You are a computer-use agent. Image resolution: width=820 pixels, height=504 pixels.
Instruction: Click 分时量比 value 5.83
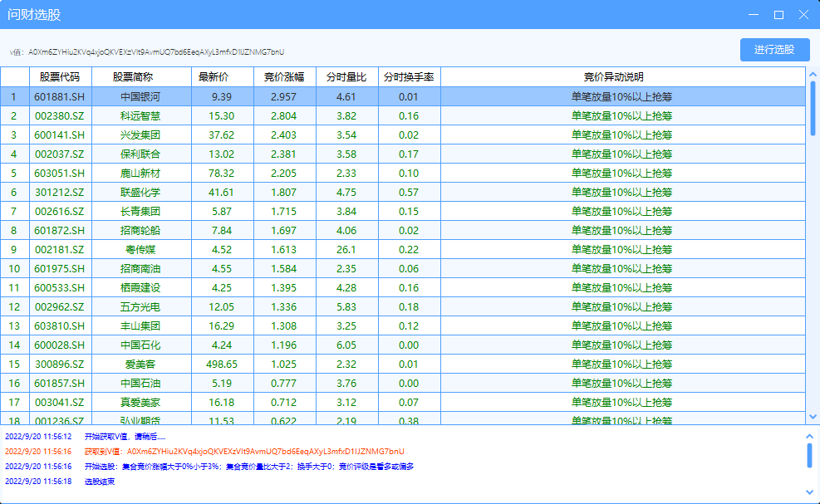tap(346, 307)
